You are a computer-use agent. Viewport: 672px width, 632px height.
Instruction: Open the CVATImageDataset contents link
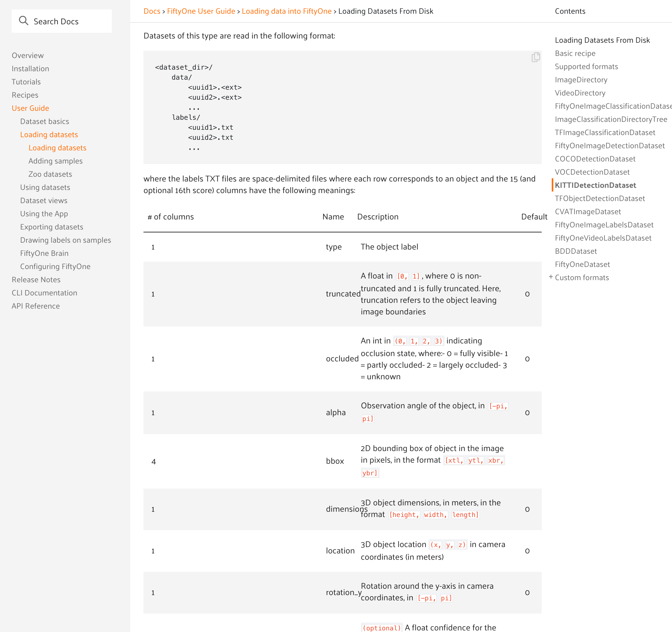(x=588, y=211)
